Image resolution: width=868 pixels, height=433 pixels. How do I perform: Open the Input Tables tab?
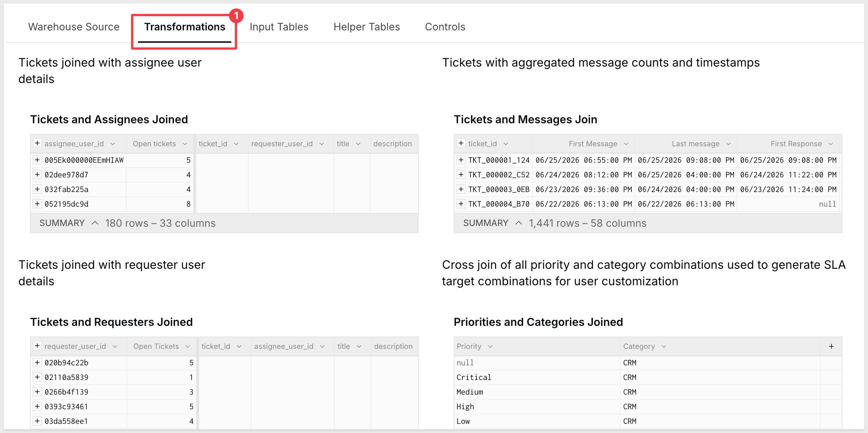(279, 27)
